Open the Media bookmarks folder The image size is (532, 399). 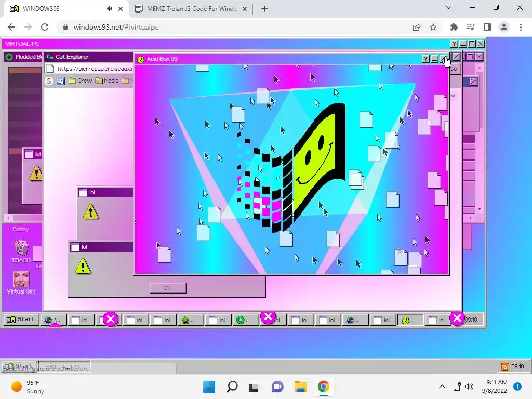(107, 81)
